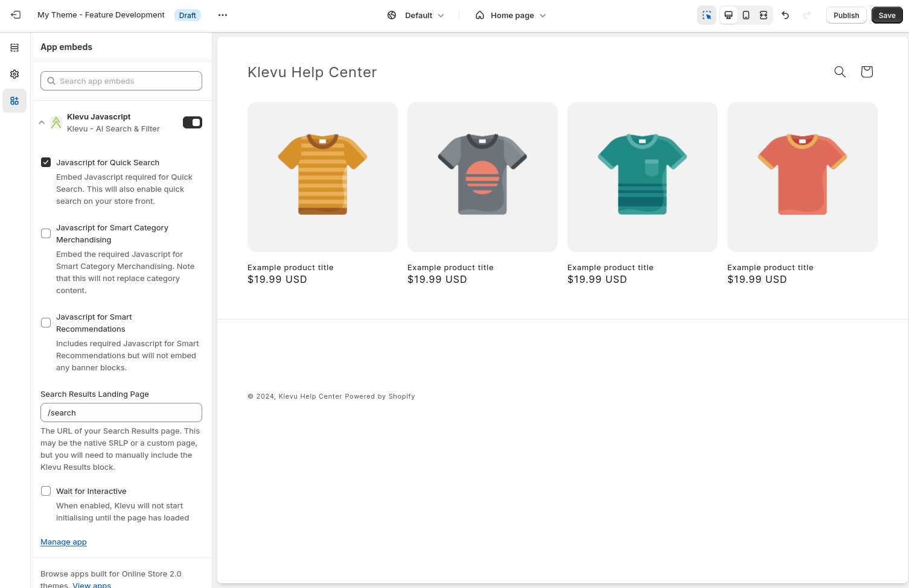The height and width of the screenshot is (588, 909).
Task: Focus the Search app embeds field
Action: (121, 81)
